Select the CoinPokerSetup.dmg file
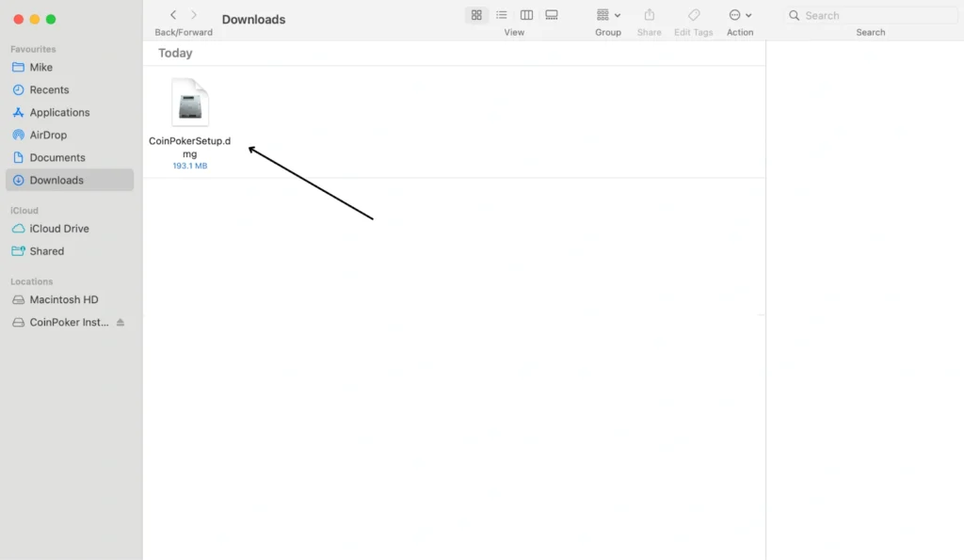Image resolution: width=964 pixels, height=560 pixels. click(x=189, y=104)
